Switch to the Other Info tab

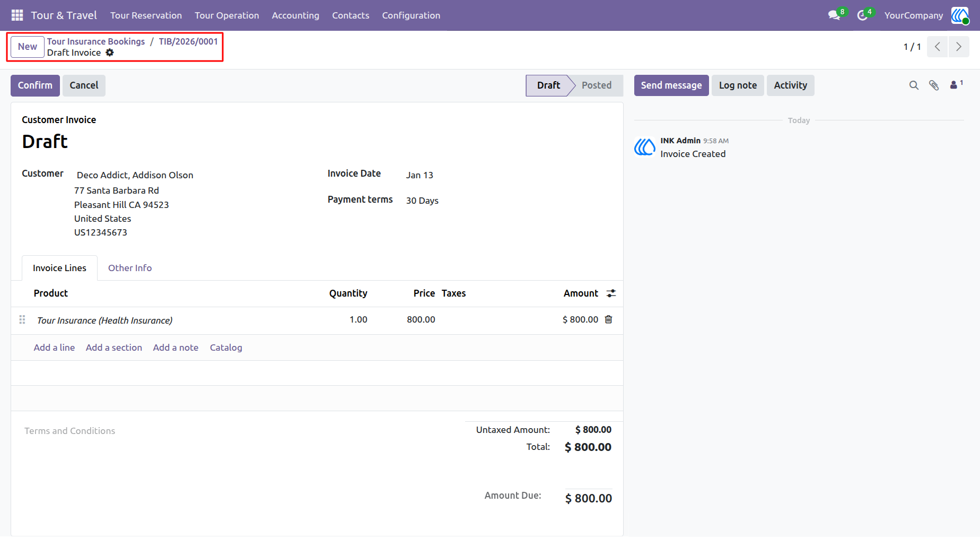tap(130, 268)
